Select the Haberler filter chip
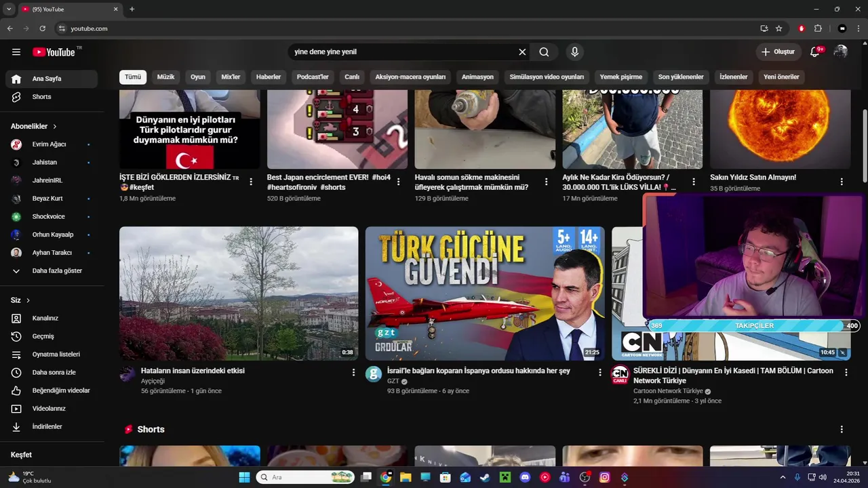Screen dimensions: 868x488 point(269,77)
